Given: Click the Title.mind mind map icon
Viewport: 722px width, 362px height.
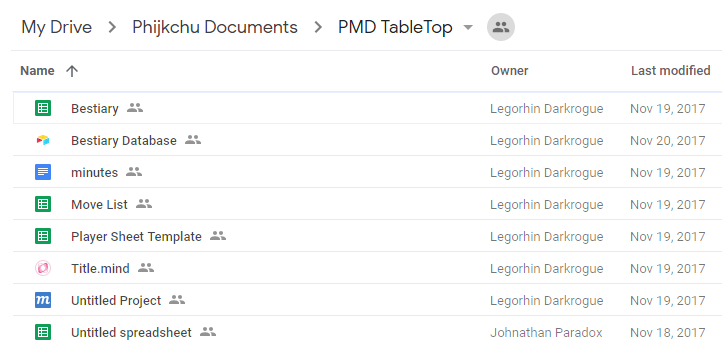Looking at the screenshot, I should pyautogui.click(x=43, y=268).
